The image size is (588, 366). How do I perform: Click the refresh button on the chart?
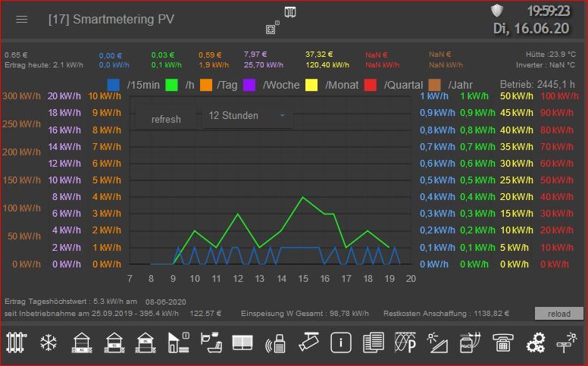[x=166, y=119]
